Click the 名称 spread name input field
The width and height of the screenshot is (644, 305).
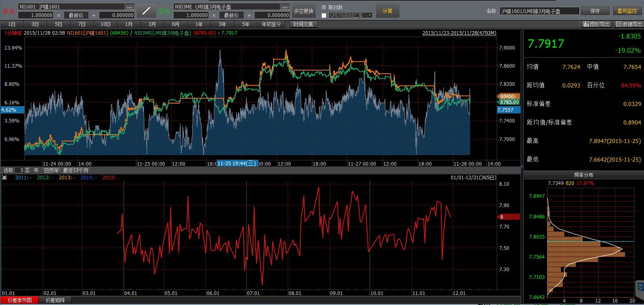(x=539, y=11)
